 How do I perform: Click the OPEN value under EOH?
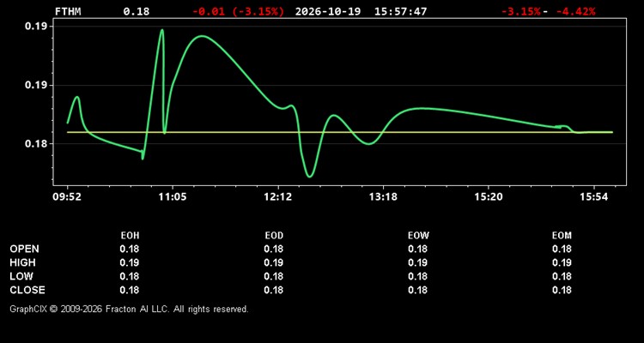pyautogui.click(x=130, y=249)
